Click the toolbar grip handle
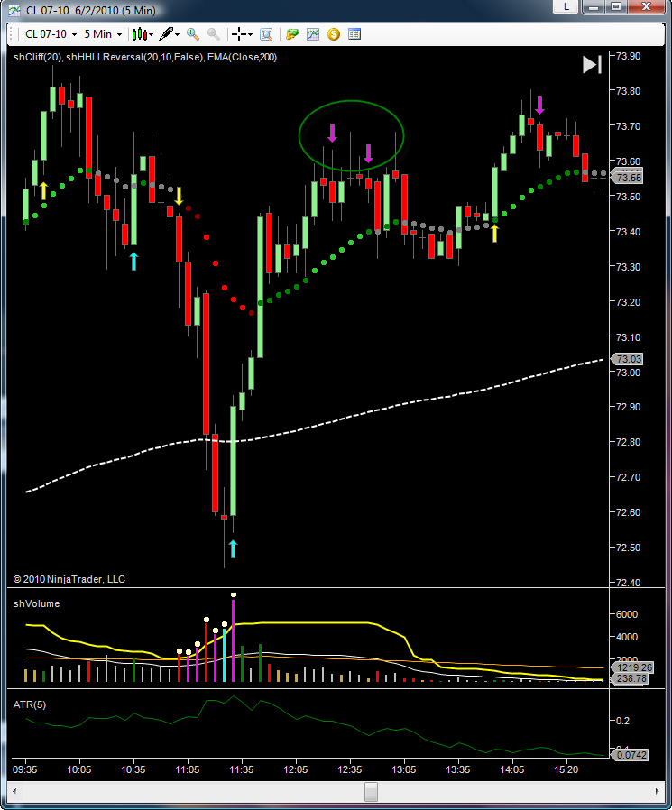This screenshot has width=672, height=810. click(x=12, y=34)
